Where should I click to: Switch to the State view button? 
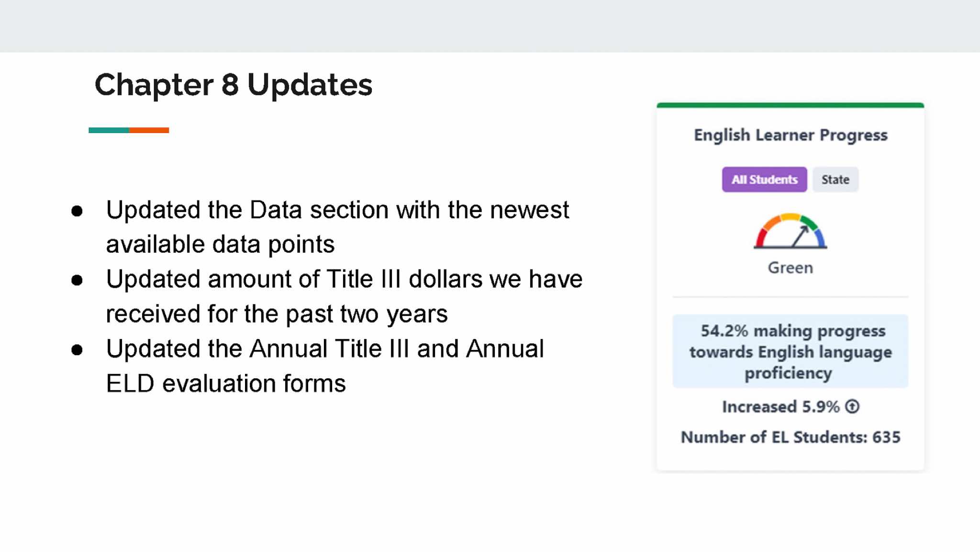click(835, 180)
